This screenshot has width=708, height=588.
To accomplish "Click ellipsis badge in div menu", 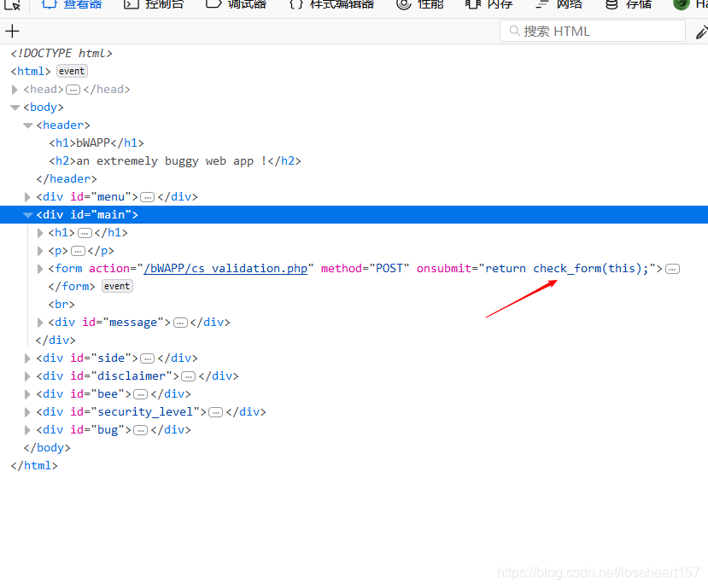I will point(147,197).
